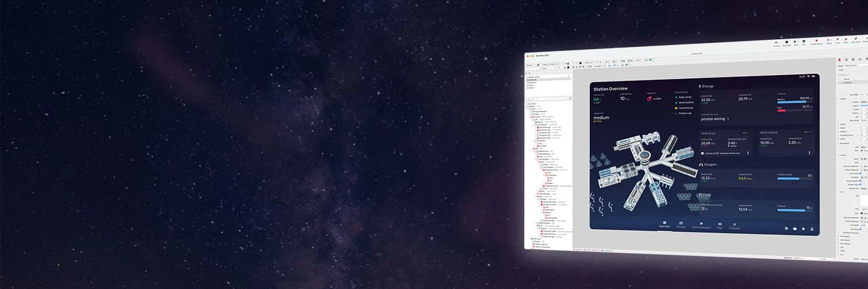
Task: Click the Oxygen section heading
Action: pyautogui.click(x=708, y=165)
